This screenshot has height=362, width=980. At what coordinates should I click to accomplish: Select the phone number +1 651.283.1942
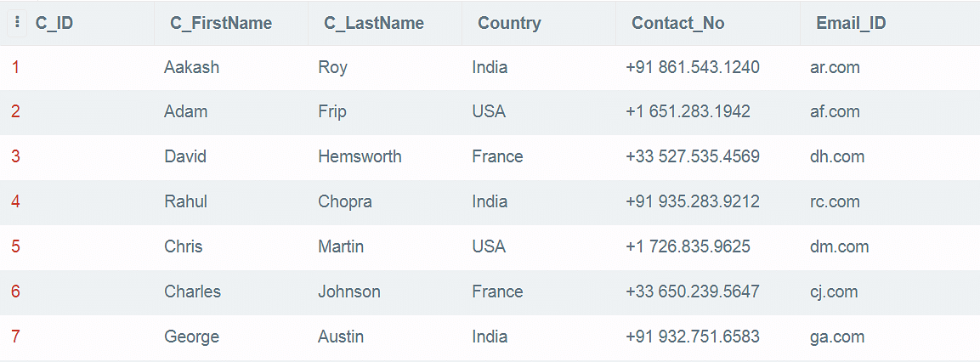click(x=688, y=112)
